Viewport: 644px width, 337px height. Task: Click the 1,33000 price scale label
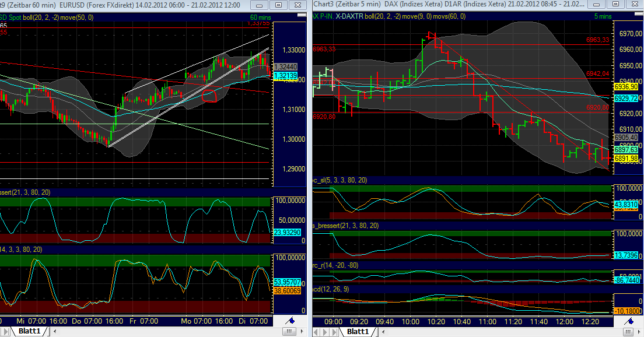(x=294, y=50)
